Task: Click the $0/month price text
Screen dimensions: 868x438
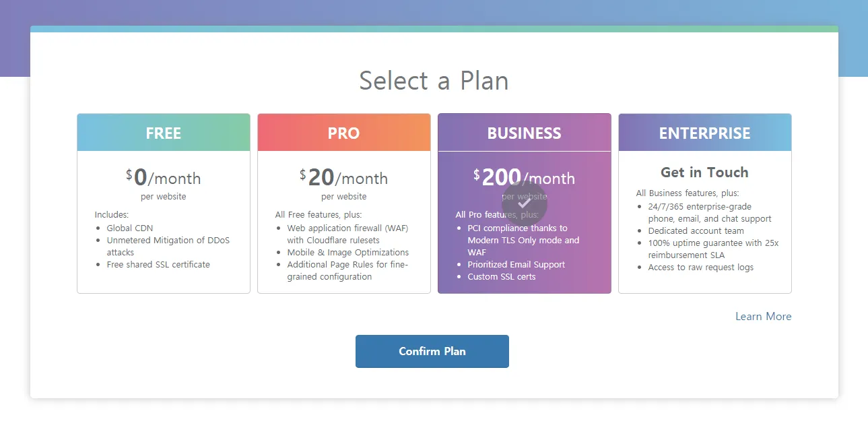Action: pos(164,178)
